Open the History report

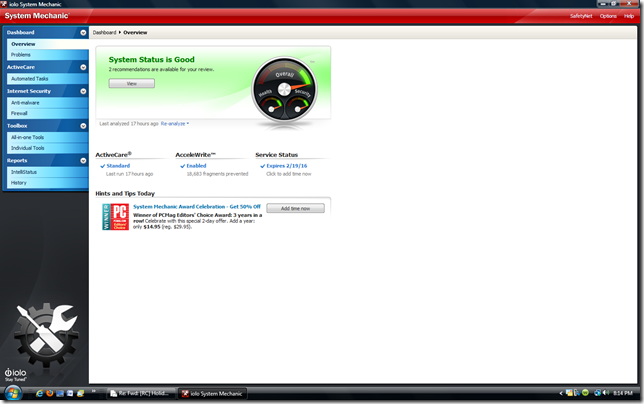(x=47, y=183)
